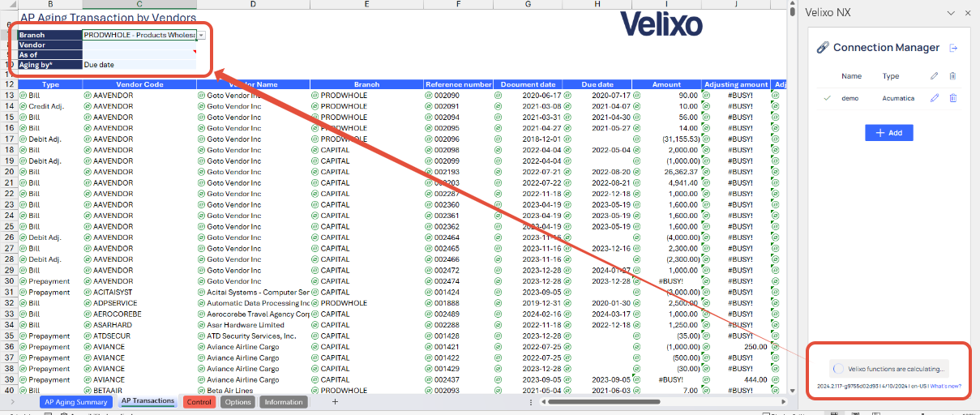Select due date 2020-07-17 cell
Screen dimensions: 980x415
pyautogui.click(x=597, y=95)
